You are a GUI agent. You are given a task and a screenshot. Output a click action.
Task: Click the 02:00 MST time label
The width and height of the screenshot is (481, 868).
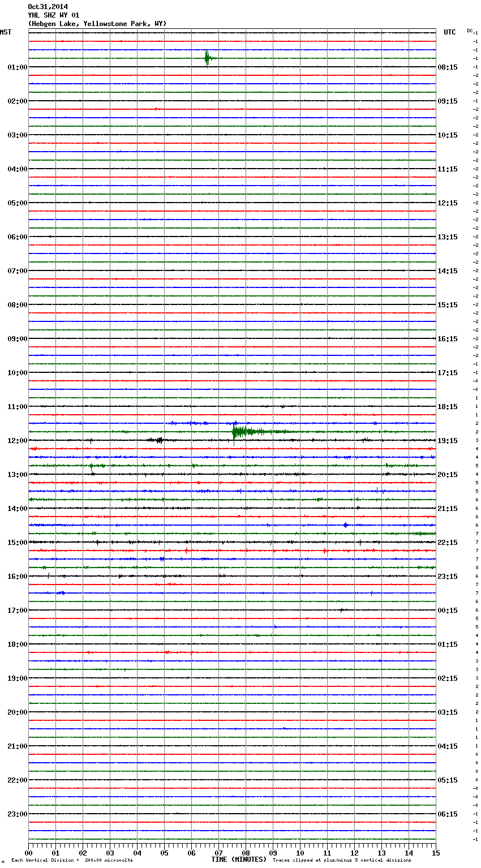click(18, 101)
